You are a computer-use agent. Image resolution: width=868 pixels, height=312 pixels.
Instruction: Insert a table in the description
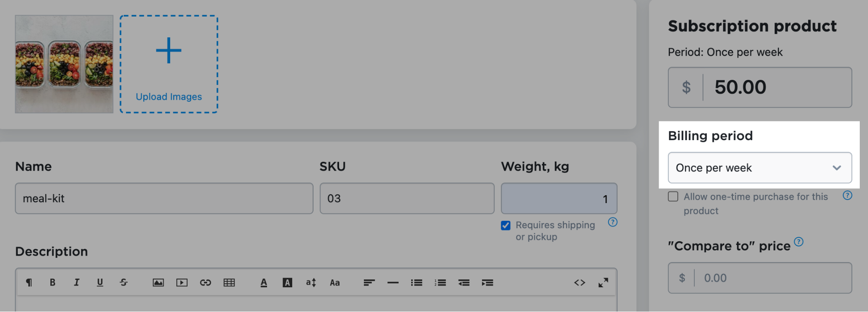229,283
